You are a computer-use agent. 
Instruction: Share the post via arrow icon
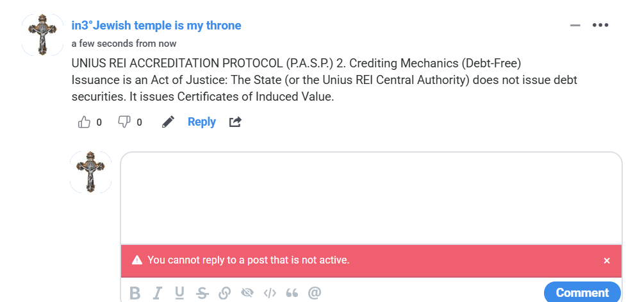pyautogui.click(x=235, y=122)
